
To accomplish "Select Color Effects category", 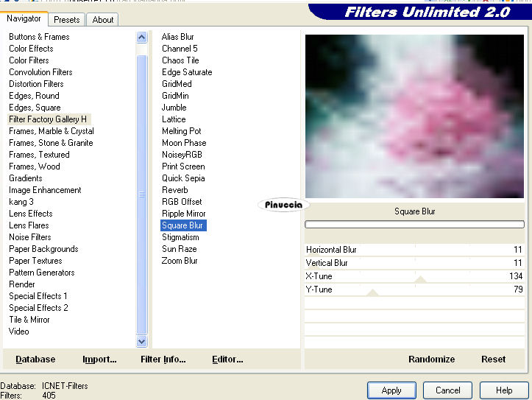I will (x=31, y=49).
